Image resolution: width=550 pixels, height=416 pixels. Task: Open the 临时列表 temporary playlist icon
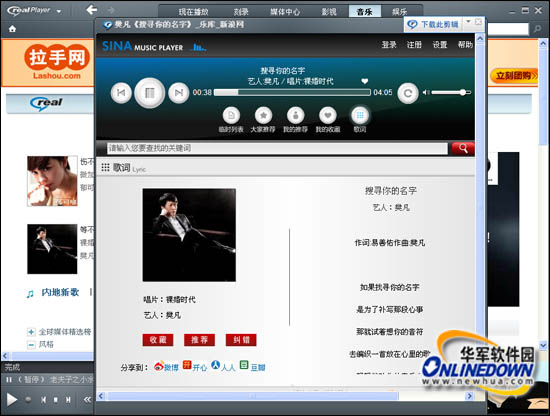coord(231,115)
